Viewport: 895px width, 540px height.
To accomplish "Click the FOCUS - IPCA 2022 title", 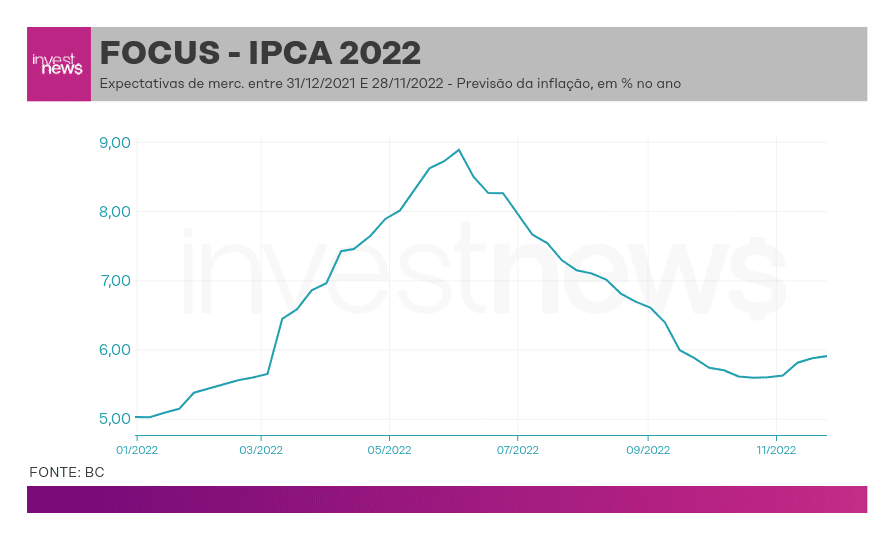I will point(260,53).
